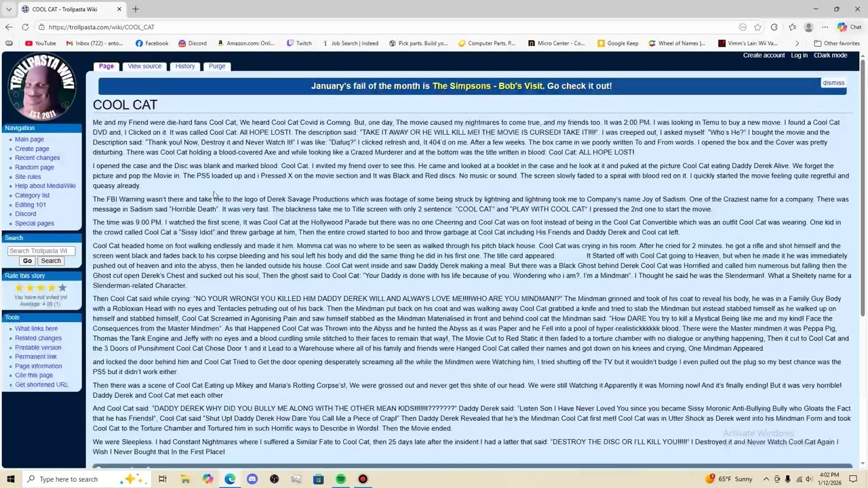Open the Google Keep bookmark
The width and height of the screenshot is (868, 488).
(618, 43)
